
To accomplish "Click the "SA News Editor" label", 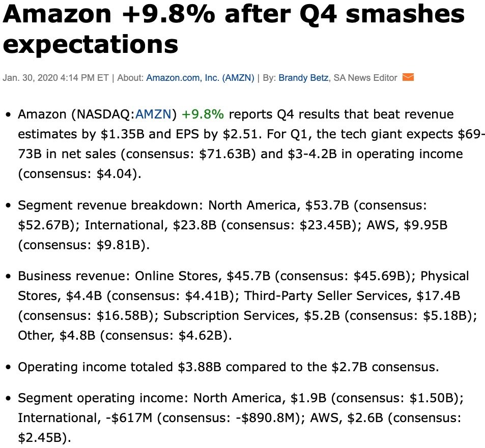I will (x=365, y=78).
